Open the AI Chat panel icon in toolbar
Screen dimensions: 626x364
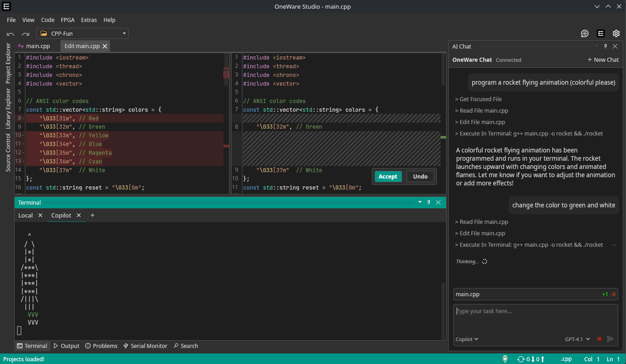pyautogui.click(x=601, y=33)
